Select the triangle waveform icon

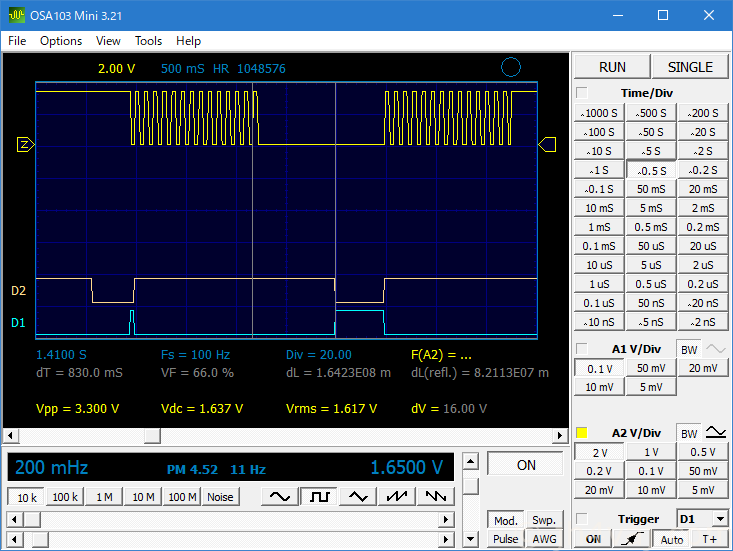[359, 496]
